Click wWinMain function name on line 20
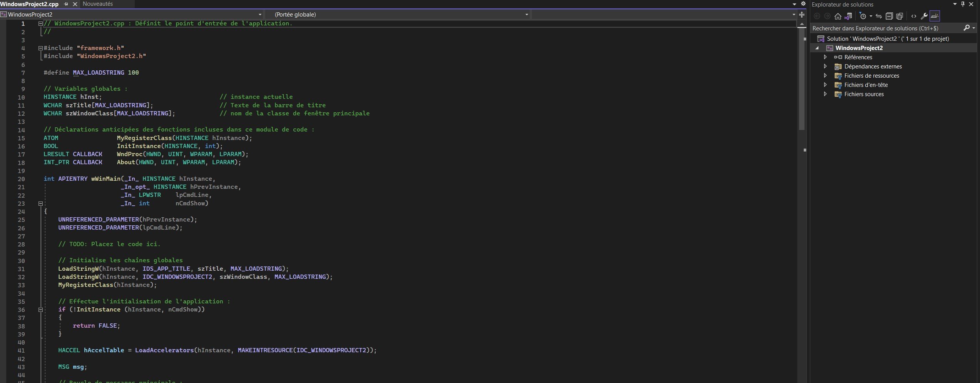Image resolution: width=980 pixels, height=383 pixels. pos(106,179)
